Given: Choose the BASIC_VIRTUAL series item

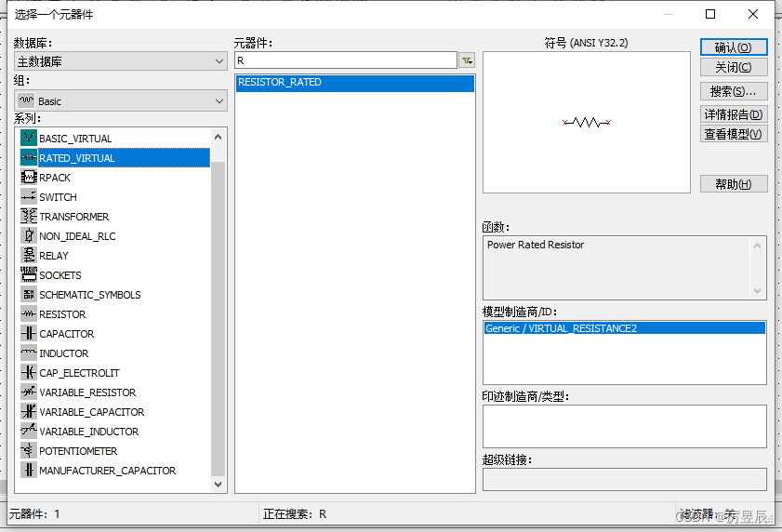Looking at the screenshot, I should point(75,139).
